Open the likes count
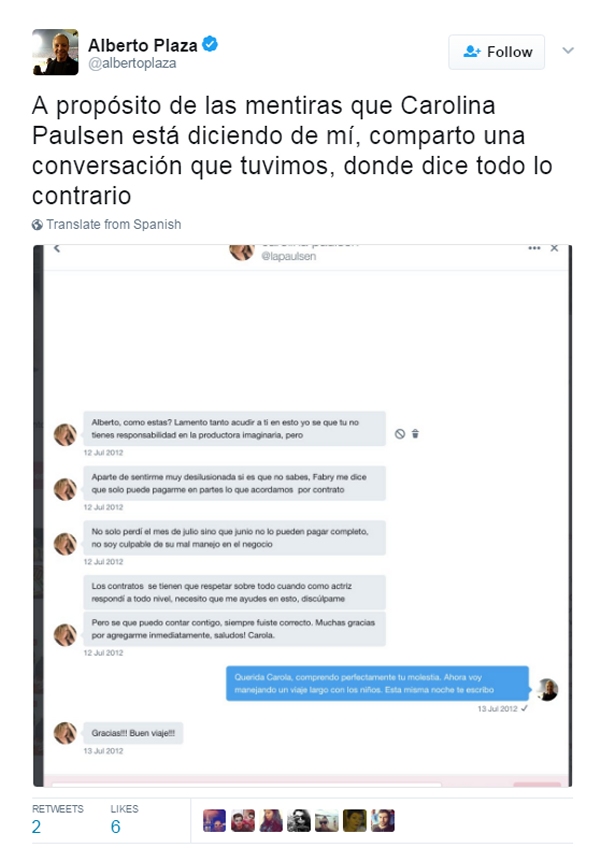This screenshot has width=600, height=848. (x=115, y=827)
